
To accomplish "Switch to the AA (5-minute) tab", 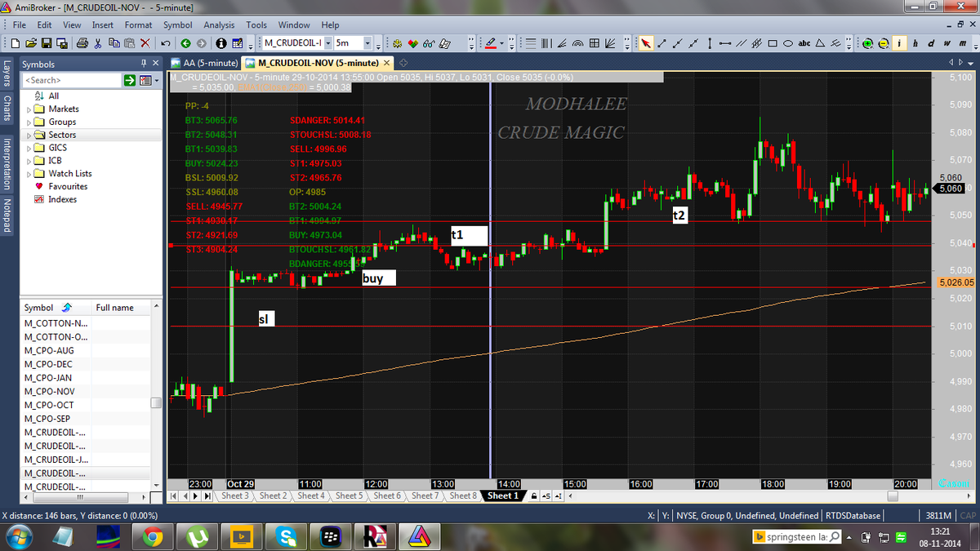I will coord(203,63).
